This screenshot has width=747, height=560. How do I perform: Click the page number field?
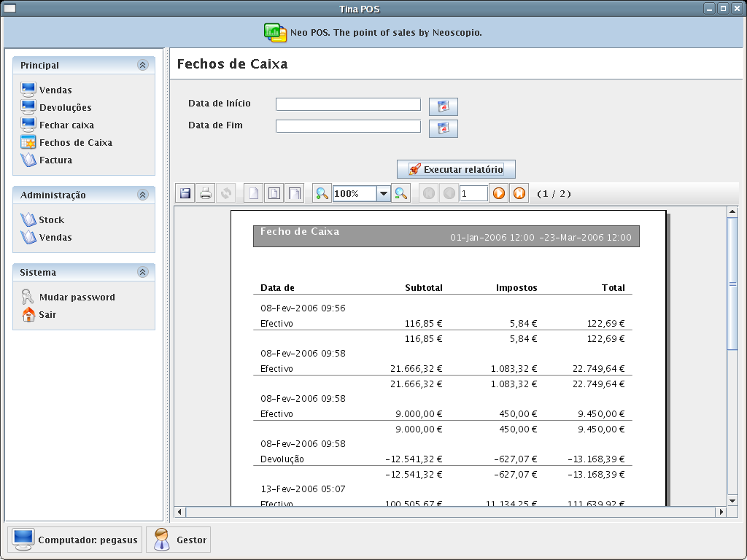(473, 193)
